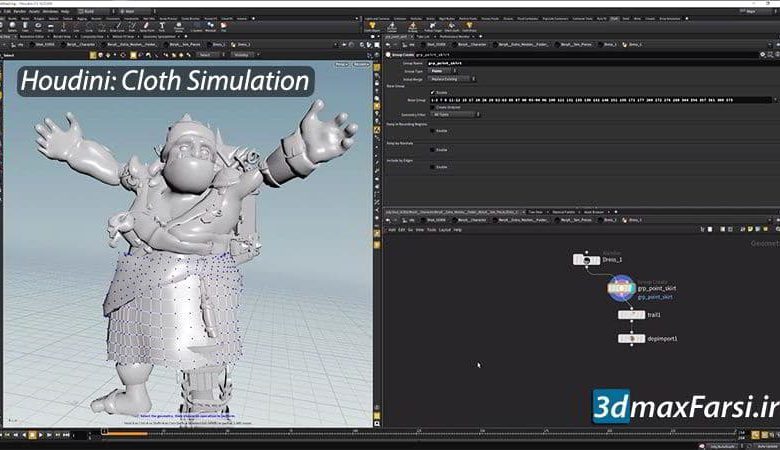Click the node name field beside Group Create

[x=586, y=55]
